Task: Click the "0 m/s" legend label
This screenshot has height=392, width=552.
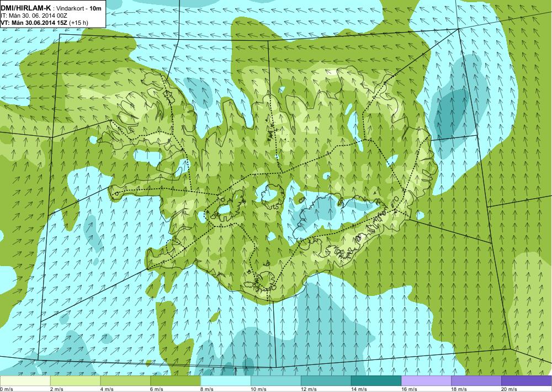Action: [x=7, y=389]
